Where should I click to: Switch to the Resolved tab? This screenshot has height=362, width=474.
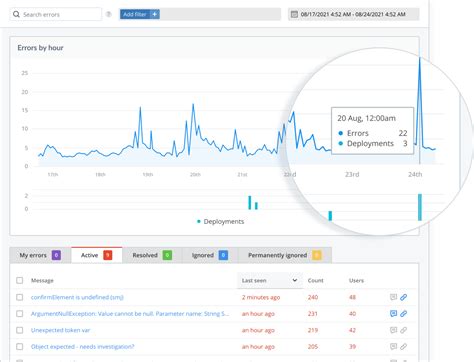pyautogui.click(x=152, y=255)
